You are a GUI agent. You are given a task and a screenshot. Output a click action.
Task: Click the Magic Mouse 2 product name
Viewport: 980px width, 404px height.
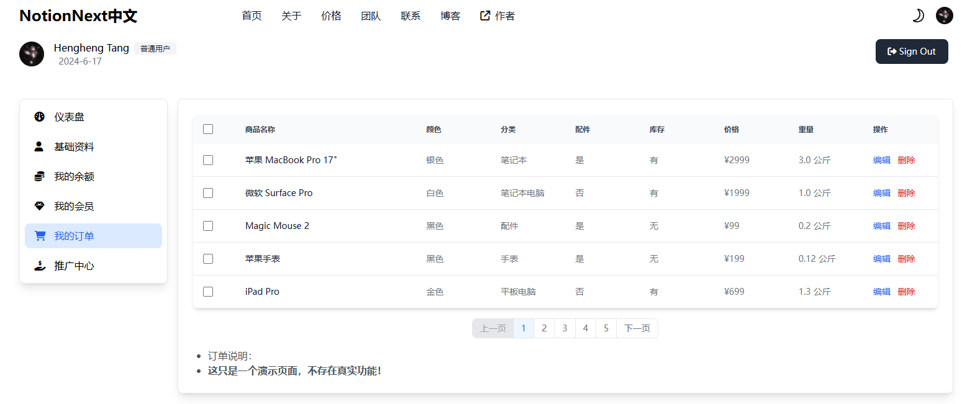(277, 226)
